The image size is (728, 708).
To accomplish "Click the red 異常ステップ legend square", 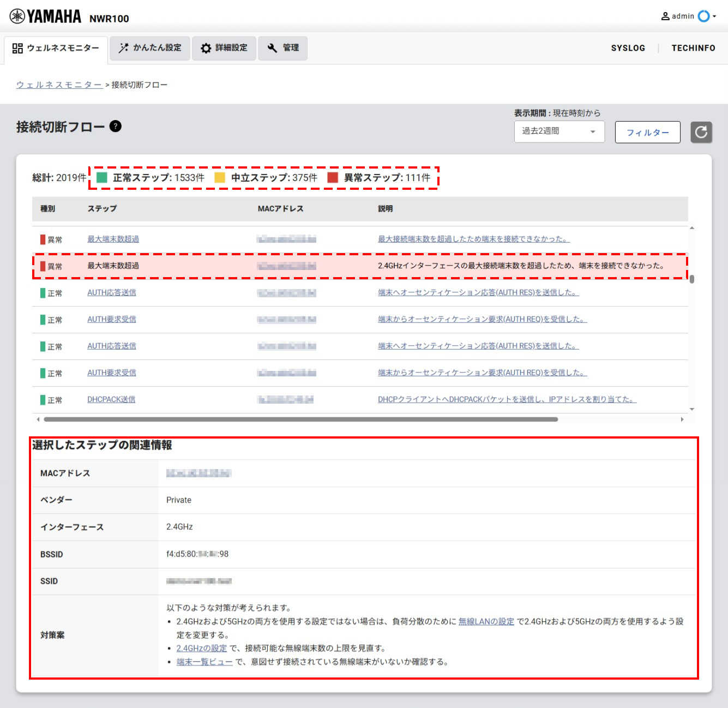I will (x=333, y=178).
